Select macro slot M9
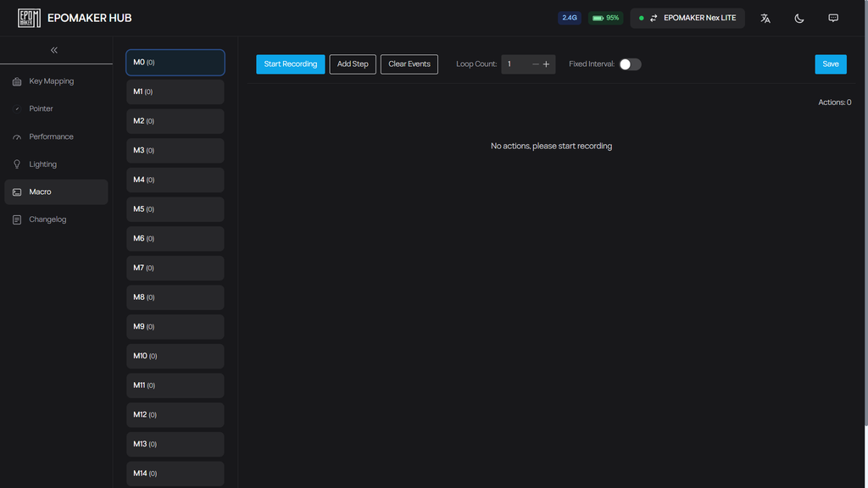868x488 pixels. pyautogui.click(x=175, y=326)
